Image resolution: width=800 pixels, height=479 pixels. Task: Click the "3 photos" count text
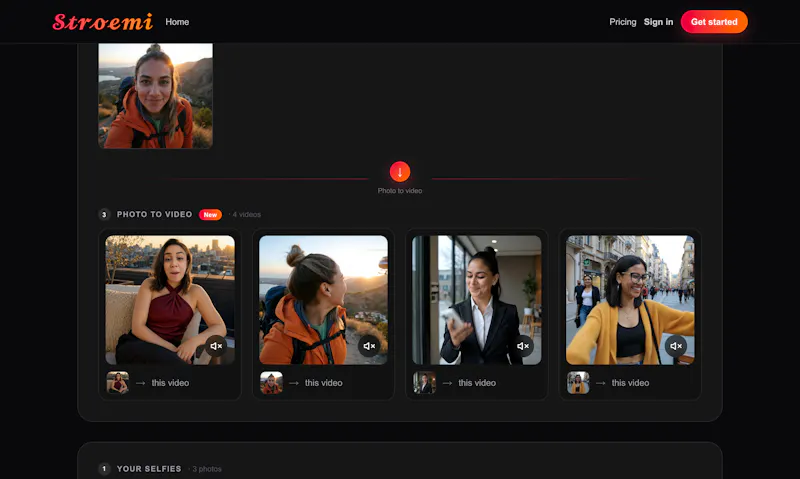(x=207, y=469)
